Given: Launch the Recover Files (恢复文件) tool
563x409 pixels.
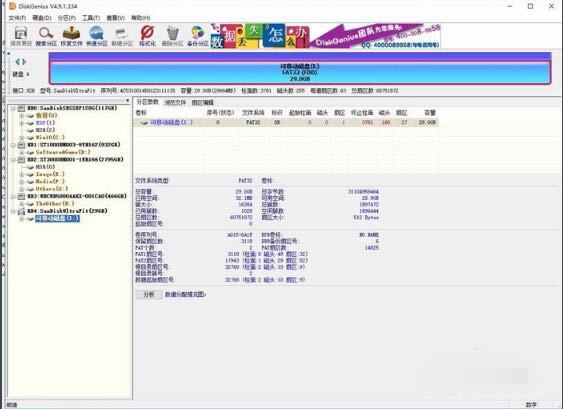Looking at the screenshot, I should point(71,36).
